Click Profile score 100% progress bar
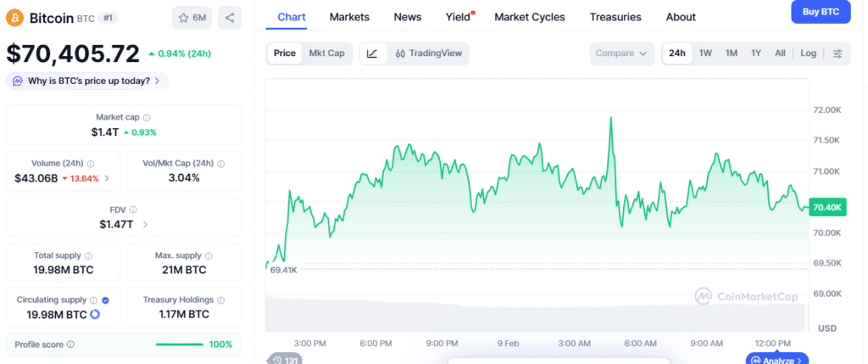 (x=180, y=344)
